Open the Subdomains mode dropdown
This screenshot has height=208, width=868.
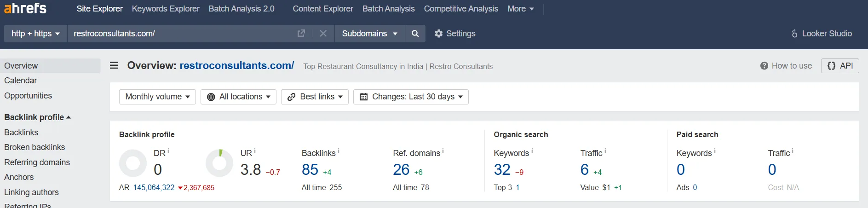pyautogui.click(x=370, y=34)
